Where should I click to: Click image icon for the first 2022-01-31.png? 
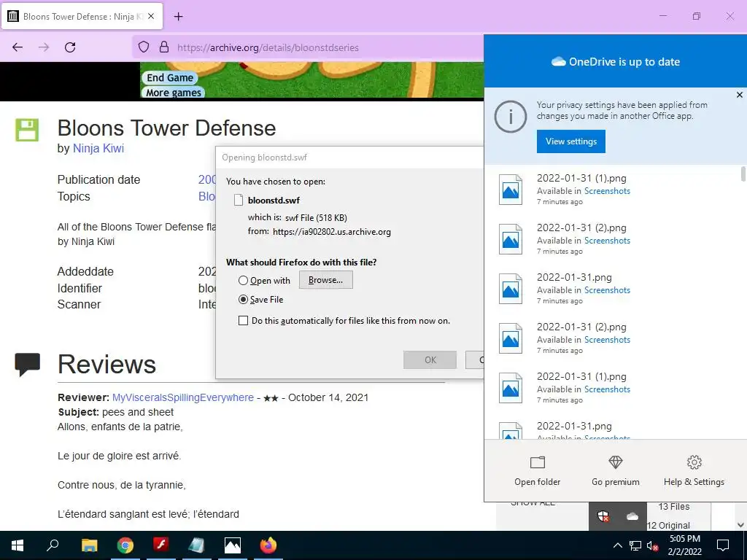pos(510,289)
